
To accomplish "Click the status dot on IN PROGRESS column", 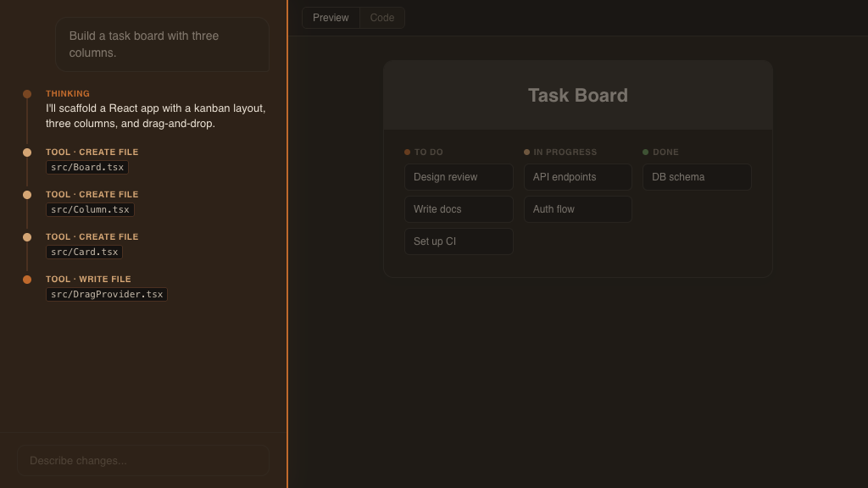I will pos(527,152).
